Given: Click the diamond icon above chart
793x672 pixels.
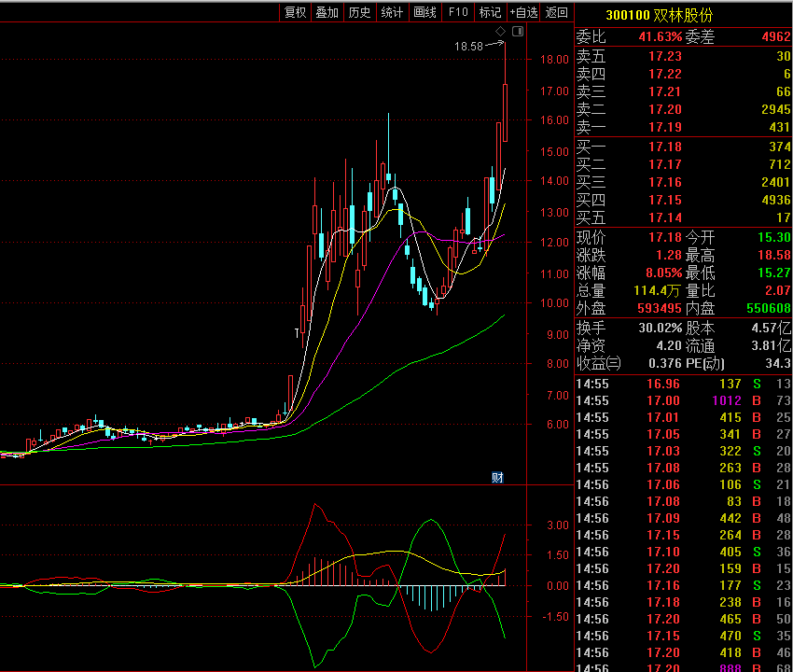Looking at the screenshot, I should (500, 32).
